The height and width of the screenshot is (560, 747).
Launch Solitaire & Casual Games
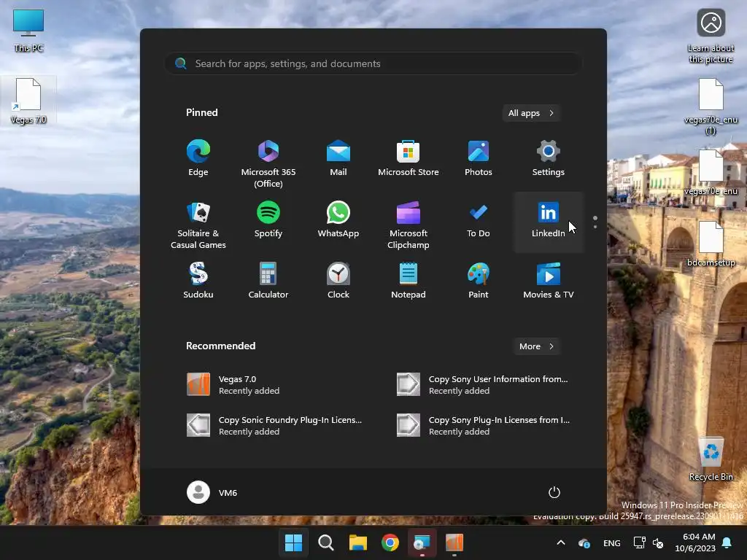(198, 225)
